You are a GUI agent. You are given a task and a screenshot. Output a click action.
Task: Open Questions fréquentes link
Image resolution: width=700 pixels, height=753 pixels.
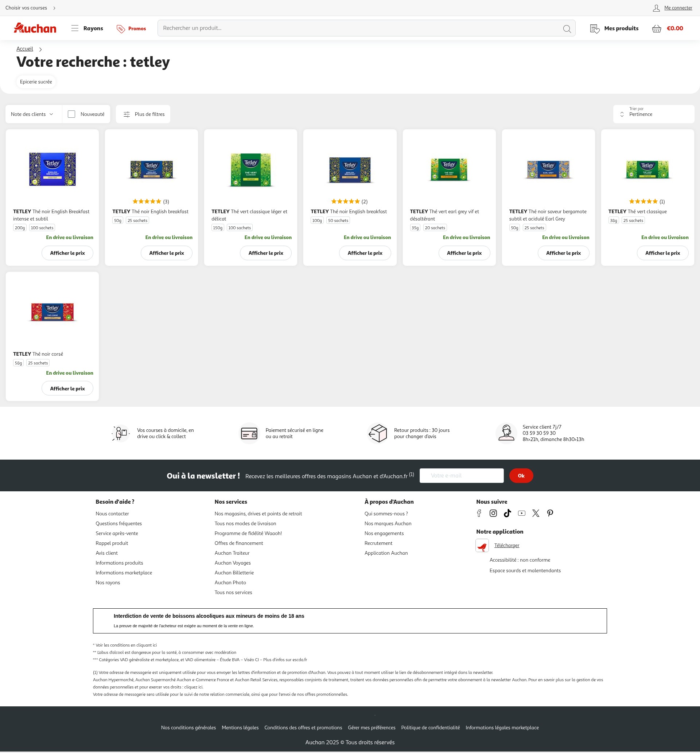118,523
